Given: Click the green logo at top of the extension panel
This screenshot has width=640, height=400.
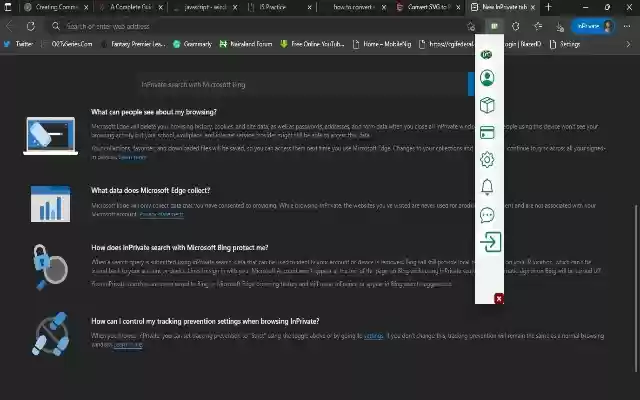Looking at the screenshot, I should pos(486,54).
